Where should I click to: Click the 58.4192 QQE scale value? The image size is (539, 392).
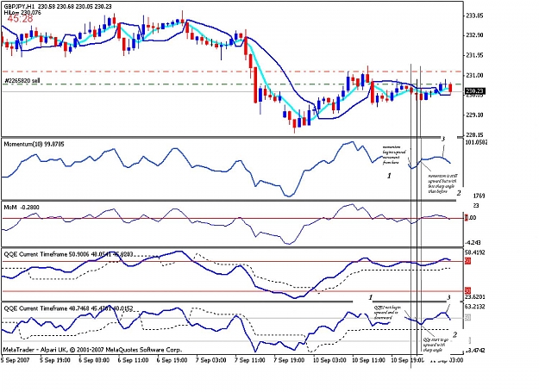(x=475, y=252)
